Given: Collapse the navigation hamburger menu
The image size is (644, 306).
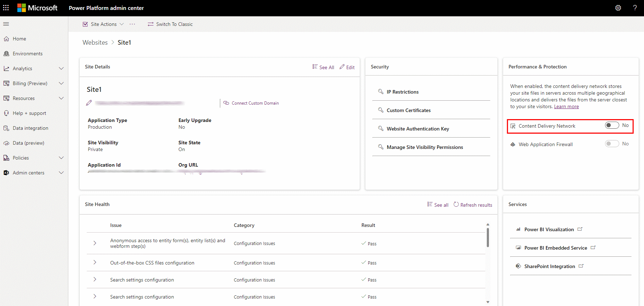Looking at the screenshot, I should coord(6,24).
